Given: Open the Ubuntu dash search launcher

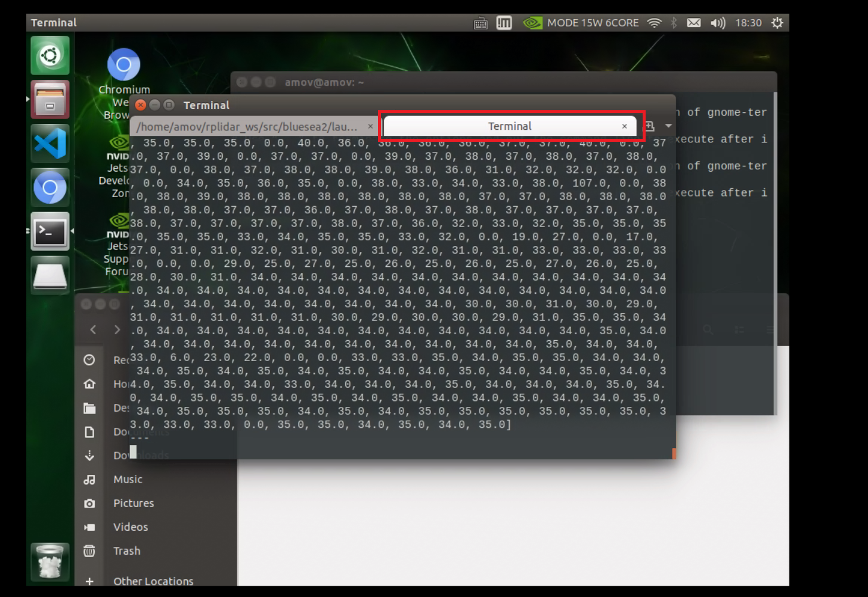Looking at the screenshot, I should click(x=50, y=55).
